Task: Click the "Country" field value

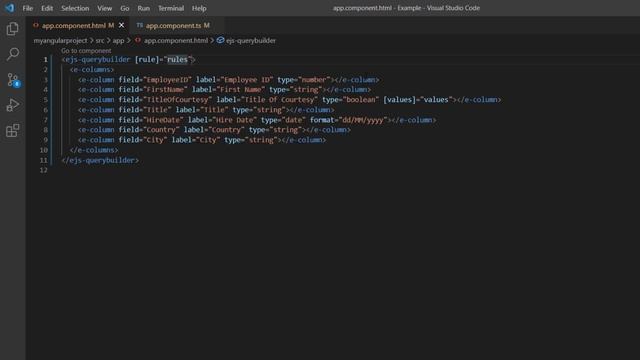Action: tap(161, 130)
